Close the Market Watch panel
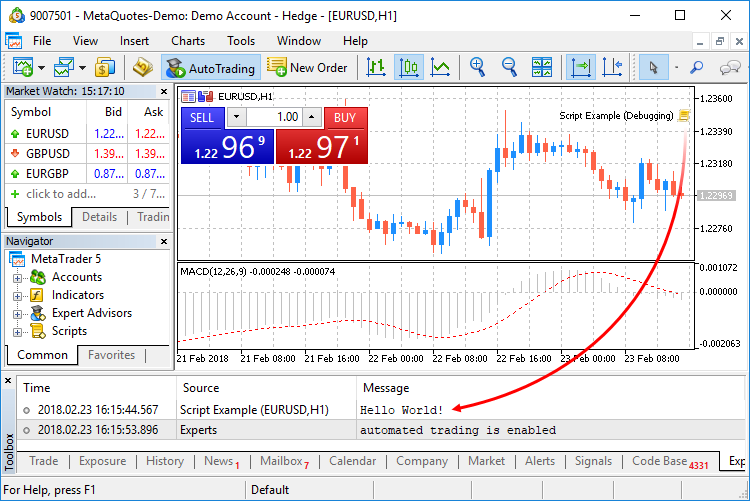 [x=164, y=91]
